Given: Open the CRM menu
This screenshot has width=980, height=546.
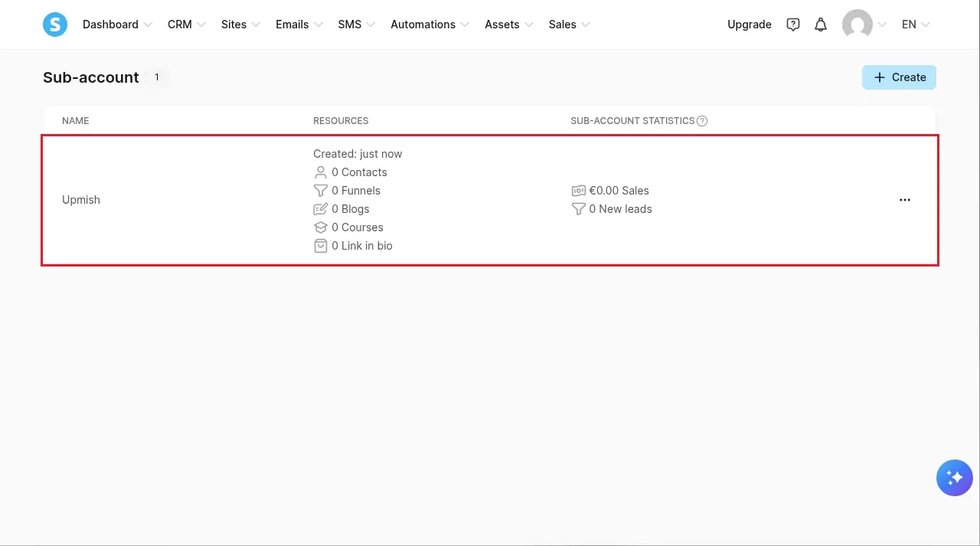Looking at the screenshot, I should 187,25.
